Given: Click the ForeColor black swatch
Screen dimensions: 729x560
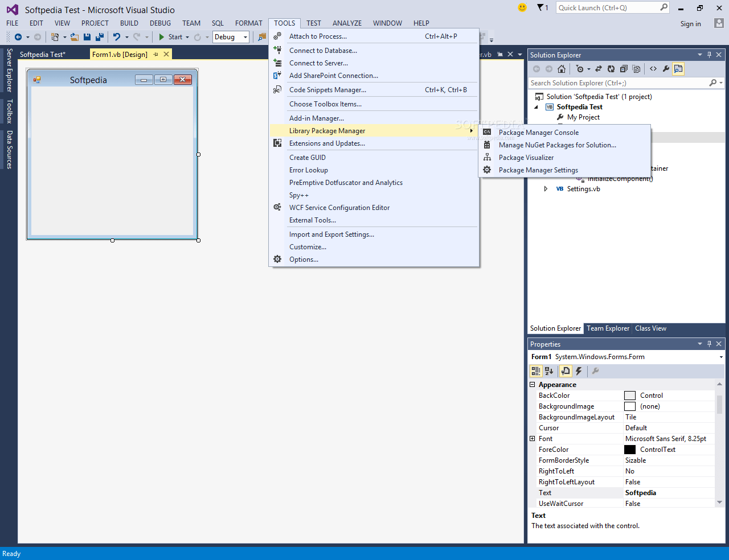Looking at the screenshot, I should [x=629, y=450].
